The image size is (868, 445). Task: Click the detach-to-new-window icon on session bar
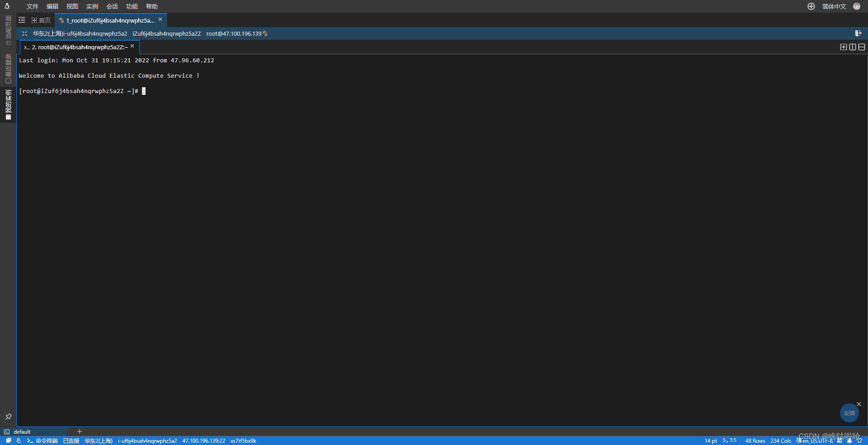click(x=858, y=33)
